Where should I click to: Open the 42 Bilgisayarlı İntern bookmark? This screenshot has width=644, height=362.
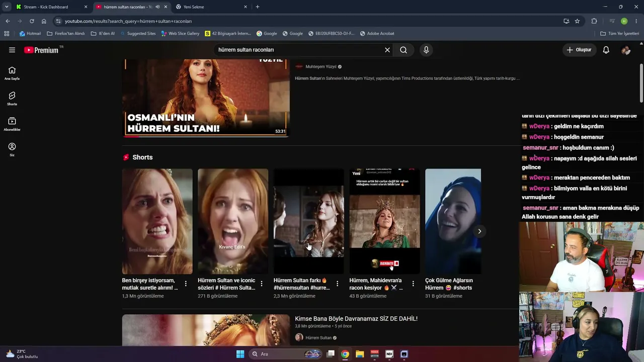coord(227,34)
